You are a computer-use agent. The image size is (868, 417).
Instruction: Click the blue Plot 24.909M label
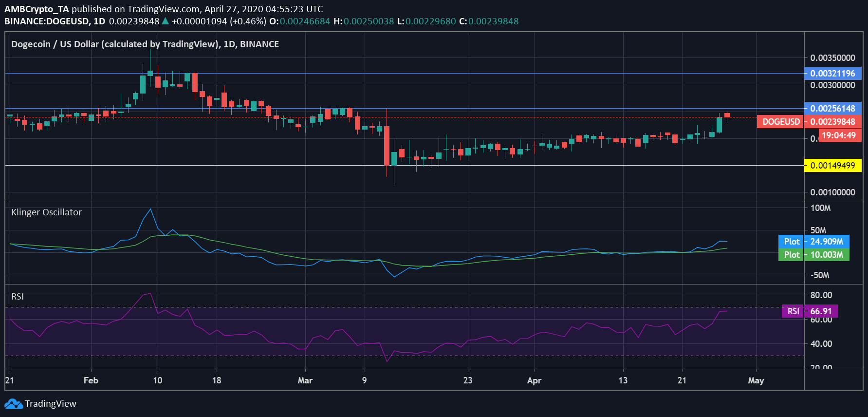point(813,242)
